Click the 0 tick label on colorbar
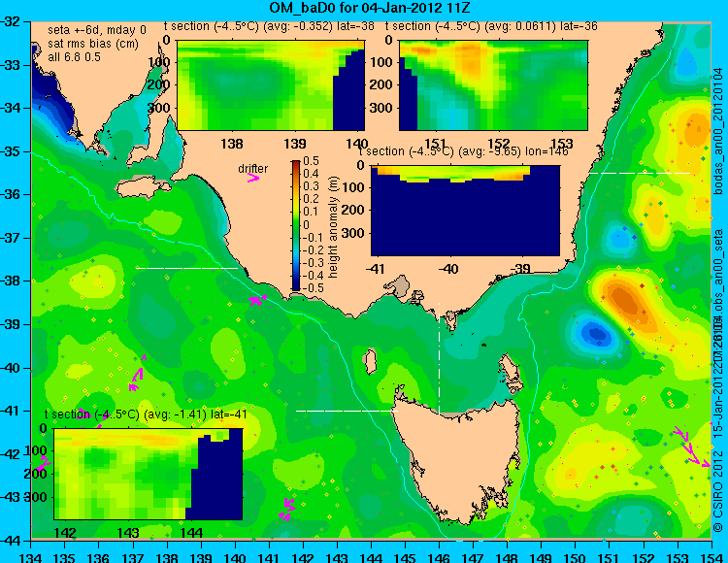The width and height of the screenshot is (728, 563). [306, 224]
